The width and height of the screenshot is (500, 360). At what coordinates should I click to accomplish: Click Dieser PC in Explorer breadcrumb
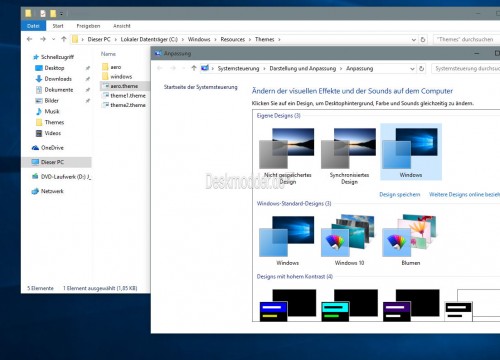[x=99, y=39]
